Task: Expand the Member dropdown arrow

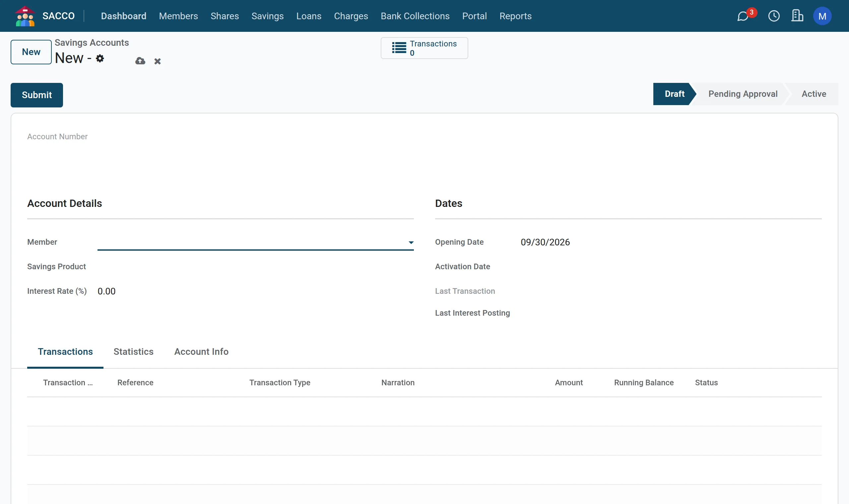Action: [x=411, y=242]
